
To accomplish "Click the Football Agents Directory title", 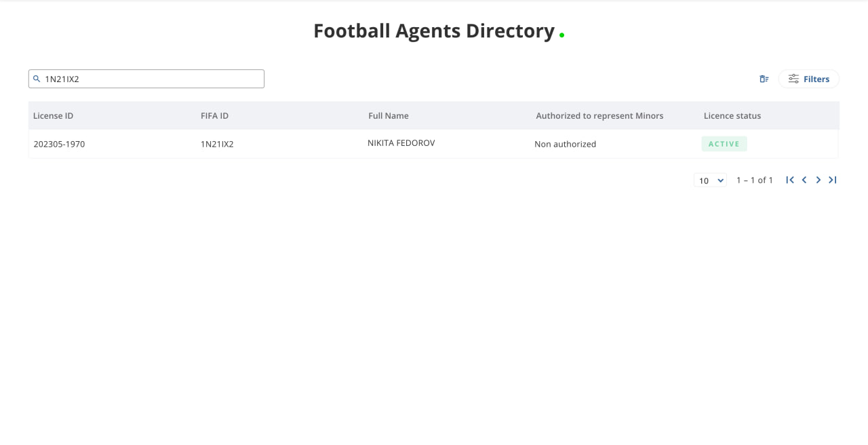I will [434, 31].
